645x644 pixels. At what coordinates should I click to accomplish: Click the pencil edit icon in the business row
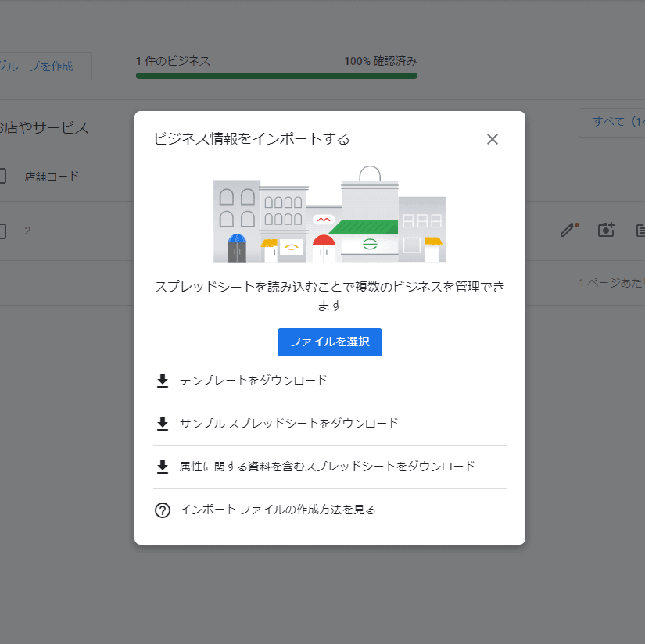tap(568, 230)
